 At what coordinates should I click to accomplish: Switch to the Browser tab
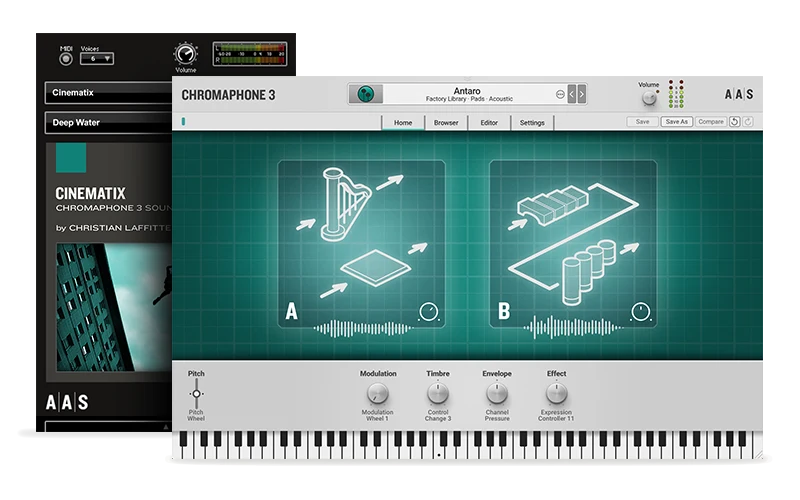[x=446, y=122]
